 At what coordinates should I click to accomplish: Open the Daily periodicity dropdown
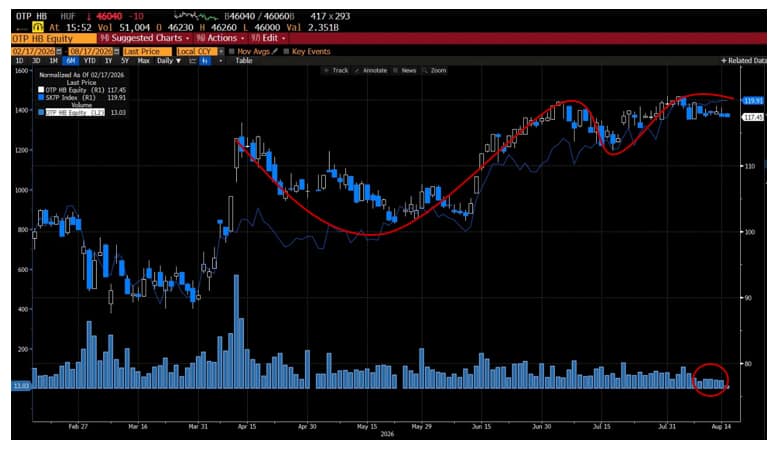[x=169, y=61]
